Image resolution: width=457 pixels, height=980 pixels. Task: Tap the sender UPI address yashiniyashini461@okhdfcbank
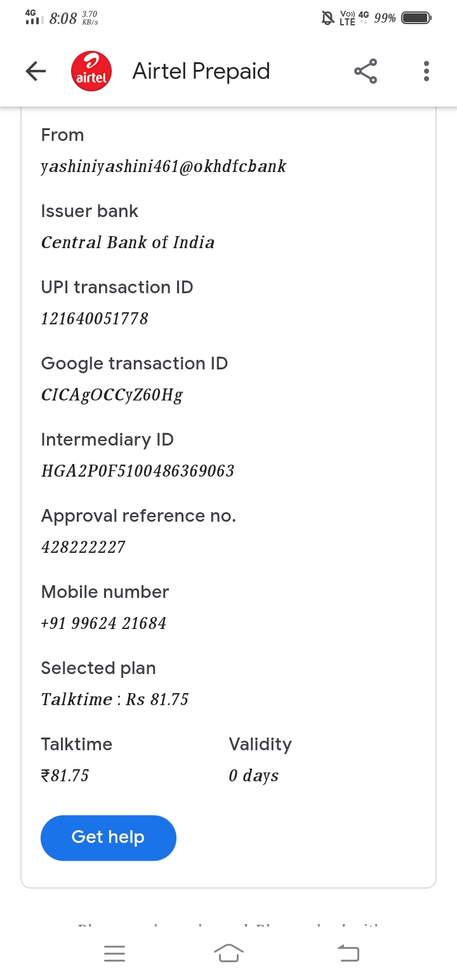[164, 166]
